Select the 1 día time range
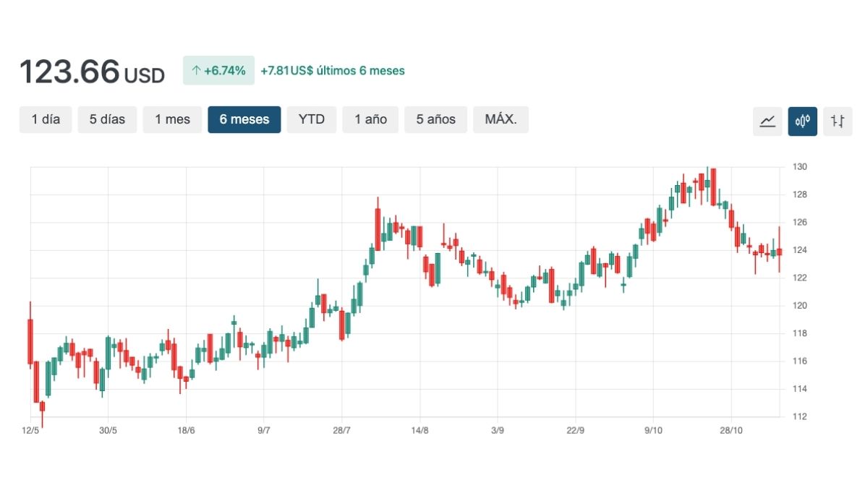 point(46,119)
